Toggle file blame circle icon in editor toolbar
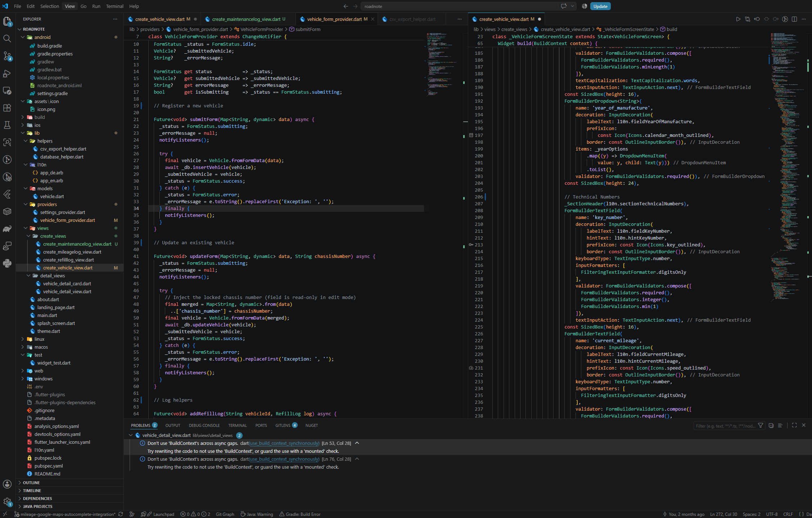The height and width of the screenshot is (518, 812). (785, 19)
